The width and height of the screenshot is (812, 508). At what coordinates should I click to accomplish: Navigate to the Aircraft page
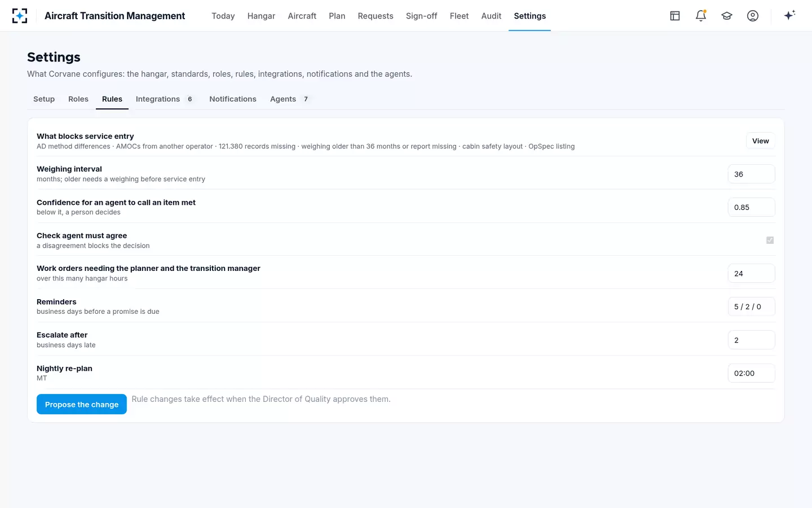coord(302,16)
